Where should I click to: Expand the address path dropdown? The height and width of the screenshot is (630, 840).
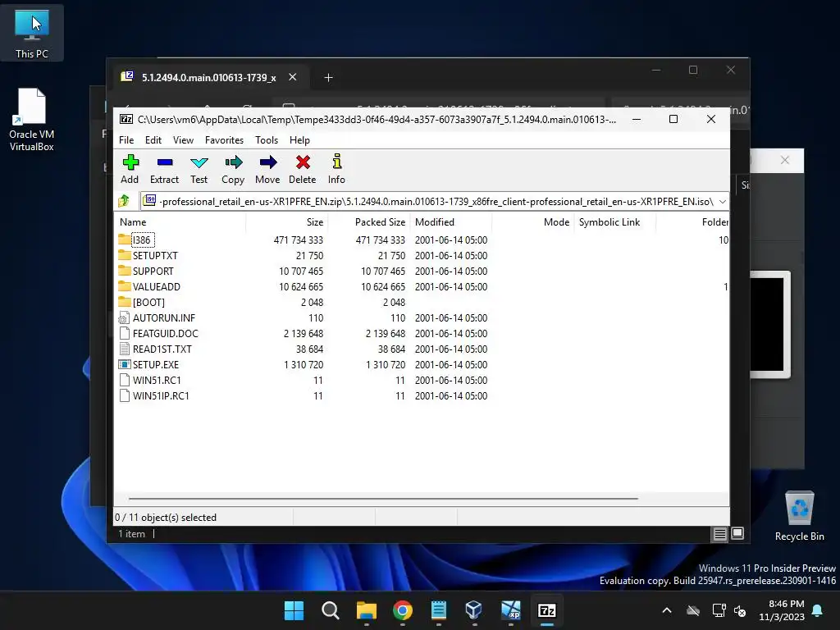(722, 202)
